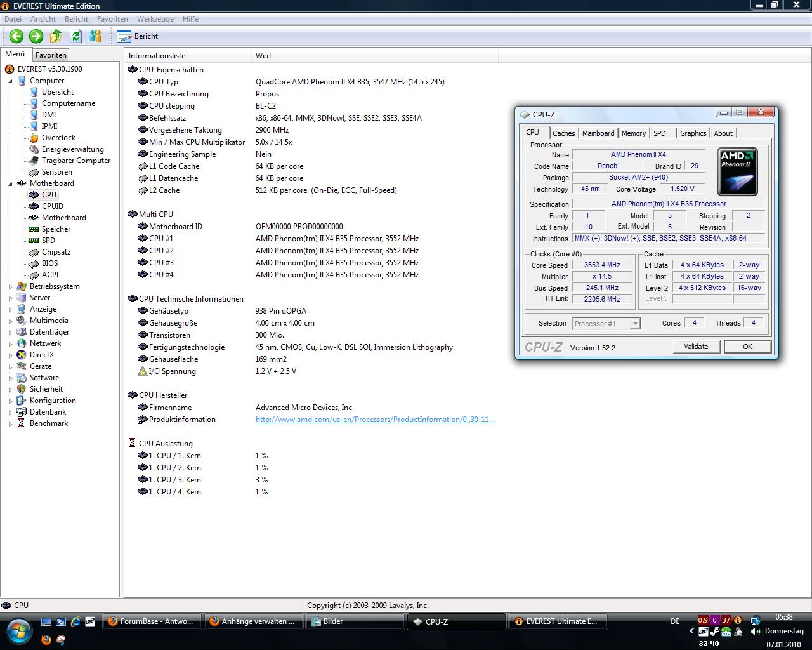Switch to Caches tab in CPU-Z
The image size is (812, 650).
coord(563,133)
